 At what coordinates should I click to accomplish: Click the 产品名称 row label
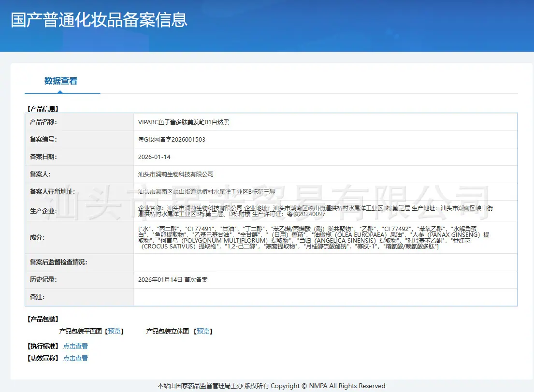43,122
